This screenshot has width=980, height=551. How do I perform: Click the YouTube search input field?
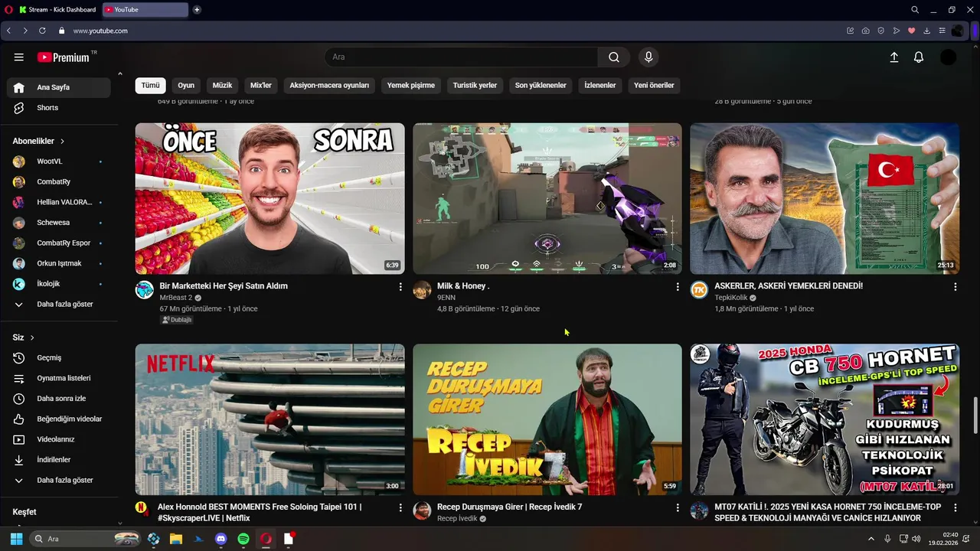point(462,57)
